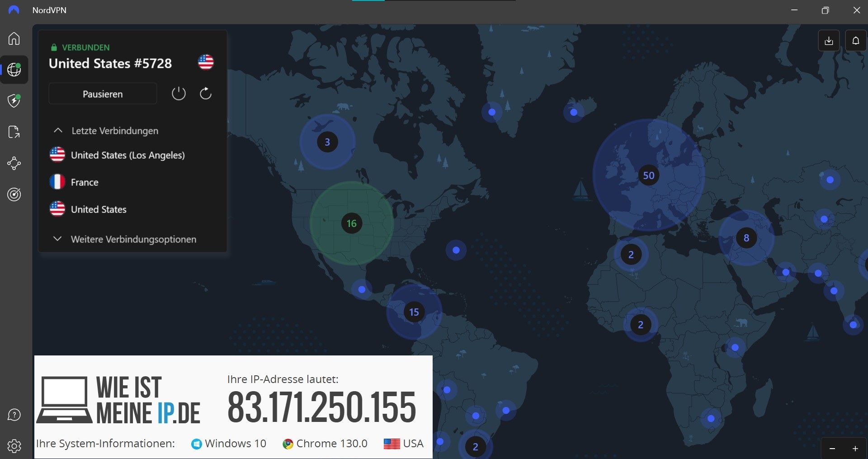Image resolution: width=868 pixels, height=459 pixels.
Task: Click the United States #5728 server name
Action: click(x=110, y=63)
